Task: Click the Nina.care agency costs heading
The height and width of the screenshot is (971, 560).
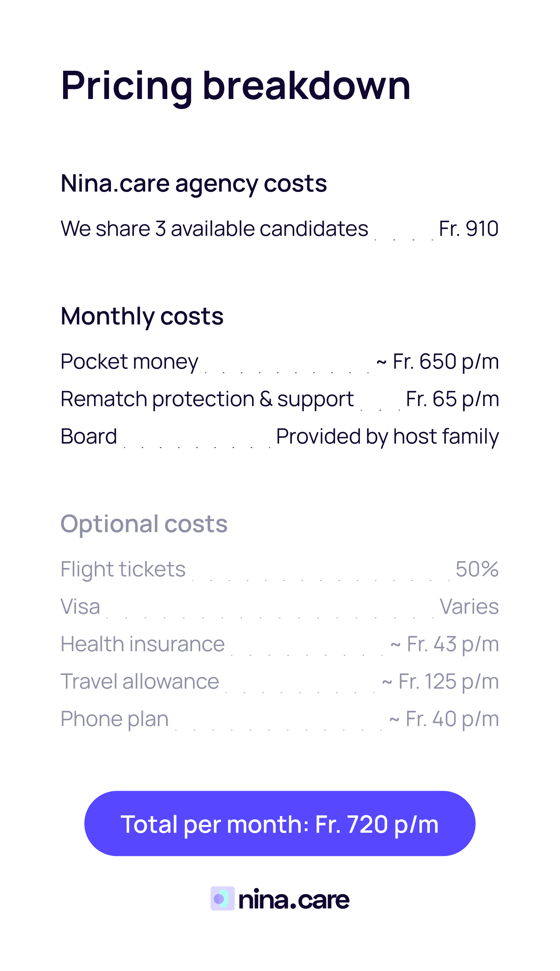Action: point(193,184)
